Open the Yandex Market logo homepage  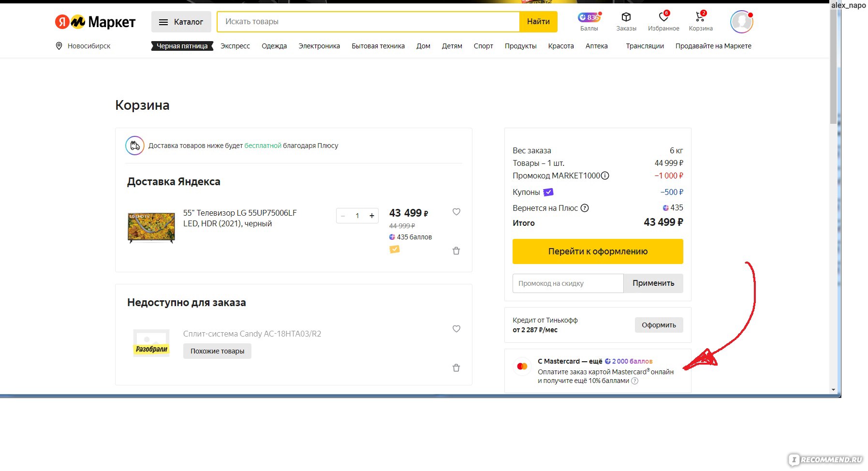[x=95, y=22]
